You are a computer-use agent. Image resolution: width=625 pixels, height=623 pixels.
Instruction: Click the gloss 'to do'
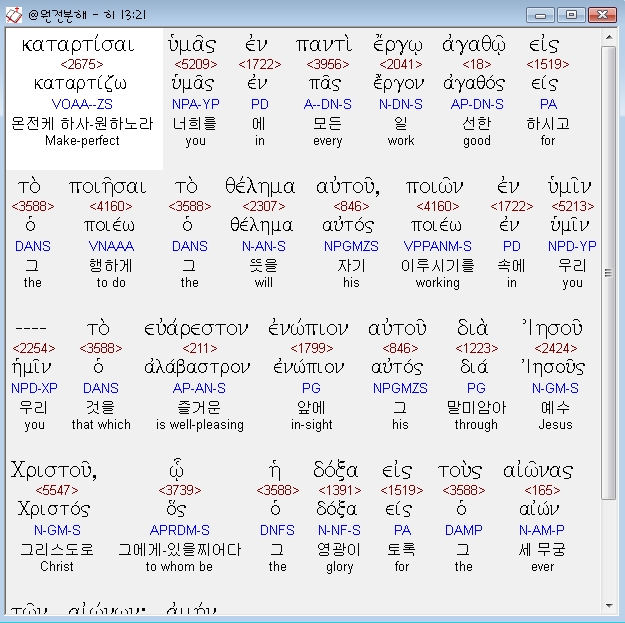pos(111,283)
